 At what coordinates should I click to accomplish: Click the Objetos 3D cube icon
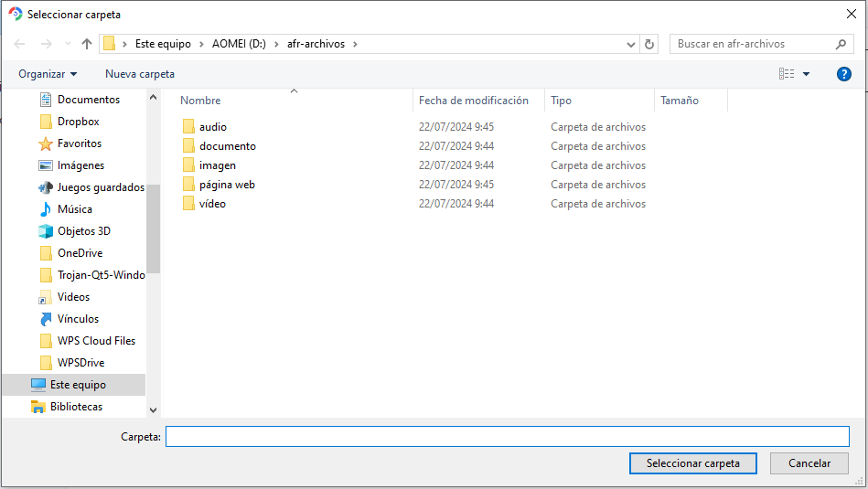click(46, 231)
